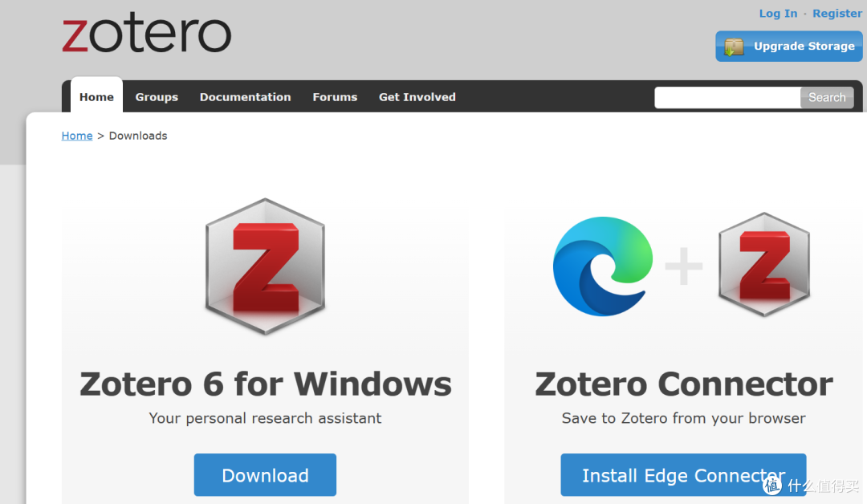Click the storage box icon on Upgrade Storage

point(734,47)
